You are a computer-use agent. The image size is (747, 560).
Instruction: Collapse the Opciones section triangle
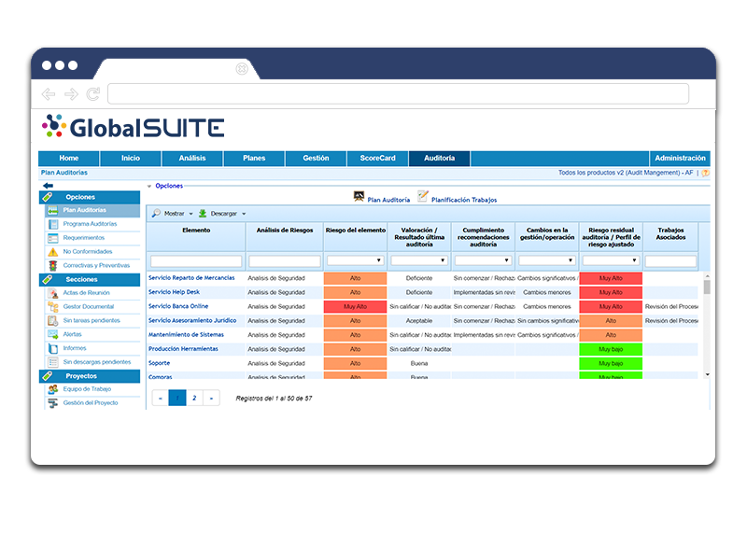pos(149,186)
